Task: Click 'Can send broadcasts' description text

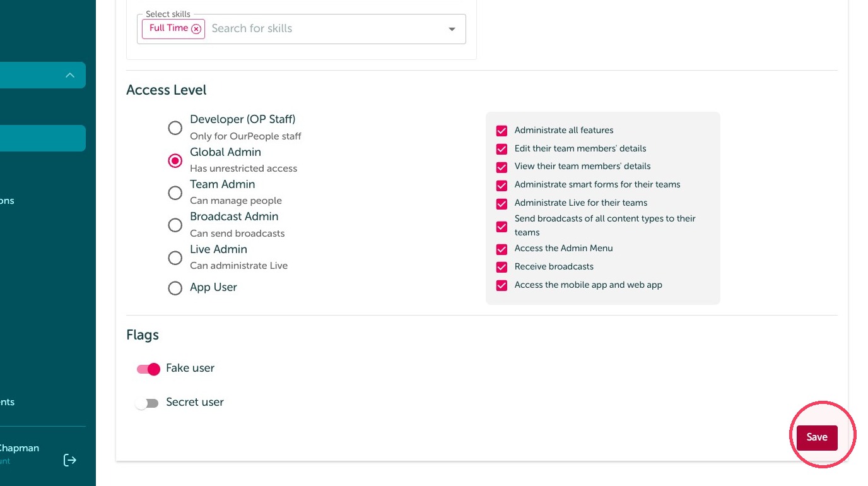Action: 237,234
